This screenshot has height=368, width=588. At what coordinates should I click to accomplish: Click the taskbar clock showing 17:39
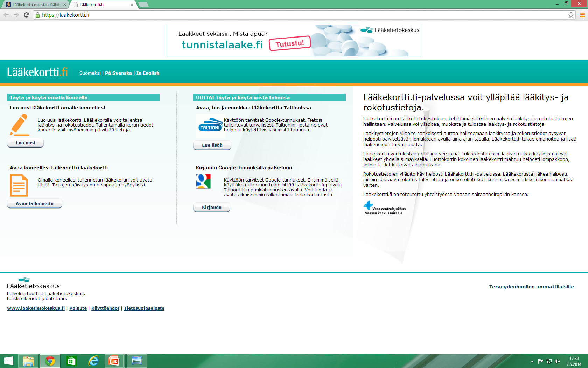point(574,361)
